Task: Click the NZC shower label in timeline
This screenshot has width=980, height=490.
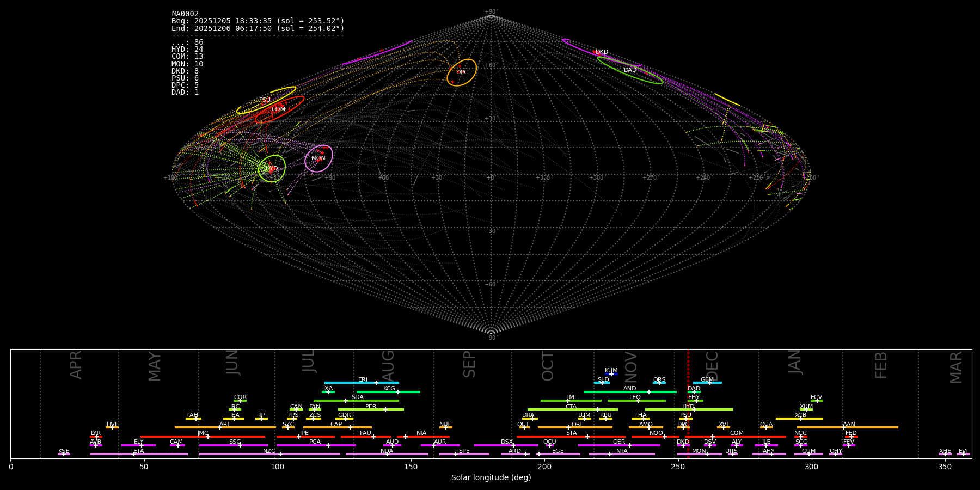Action: [269, 451]
